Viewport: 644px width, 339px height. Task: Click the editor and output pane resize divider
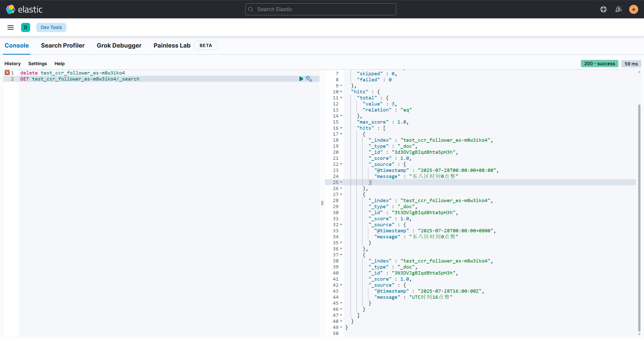tap(322, 203)
